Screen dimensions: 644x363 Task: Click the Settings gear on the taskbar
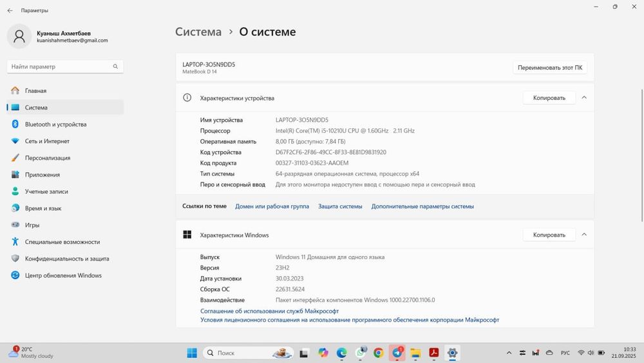[x=452, y=353]
